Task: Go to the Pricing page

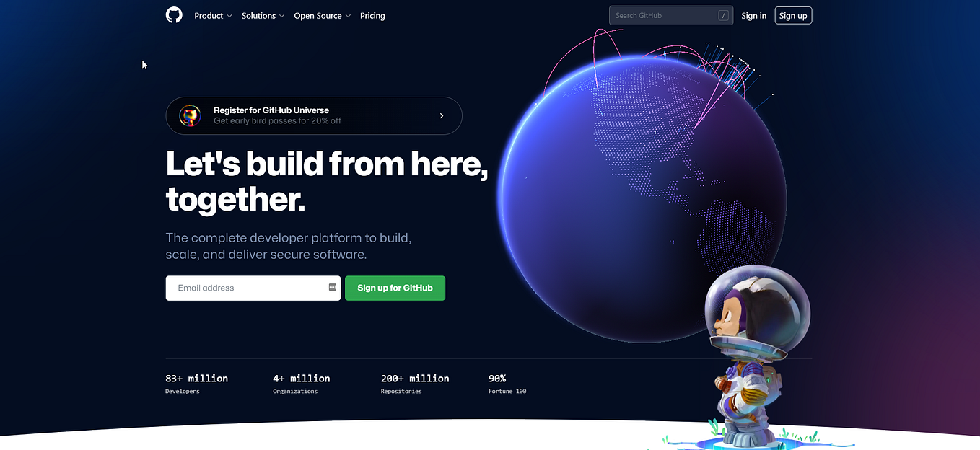Action: point(372,16)
